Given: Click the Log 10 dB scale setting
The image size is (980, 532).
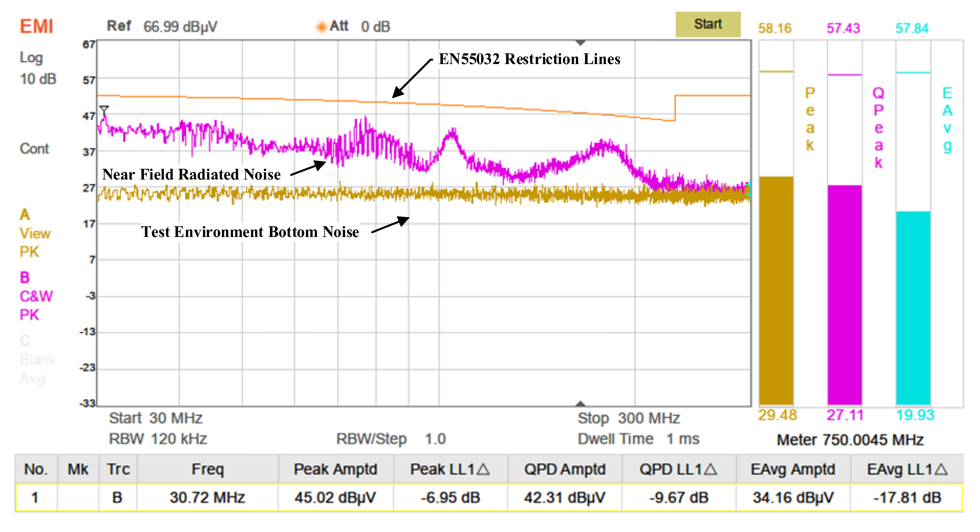Looking at the screenshot, I should click(38, 68).
